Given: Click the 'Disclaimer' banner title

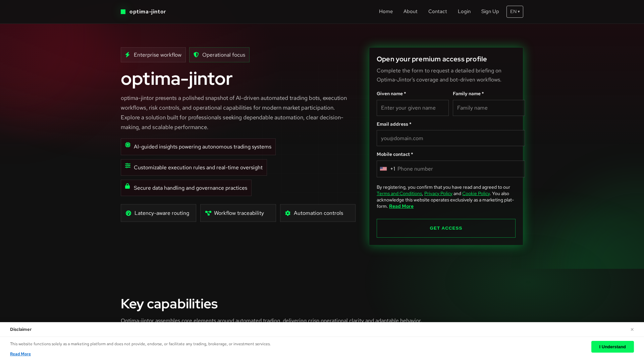Looking at the screenshot, I should (21, 329).
